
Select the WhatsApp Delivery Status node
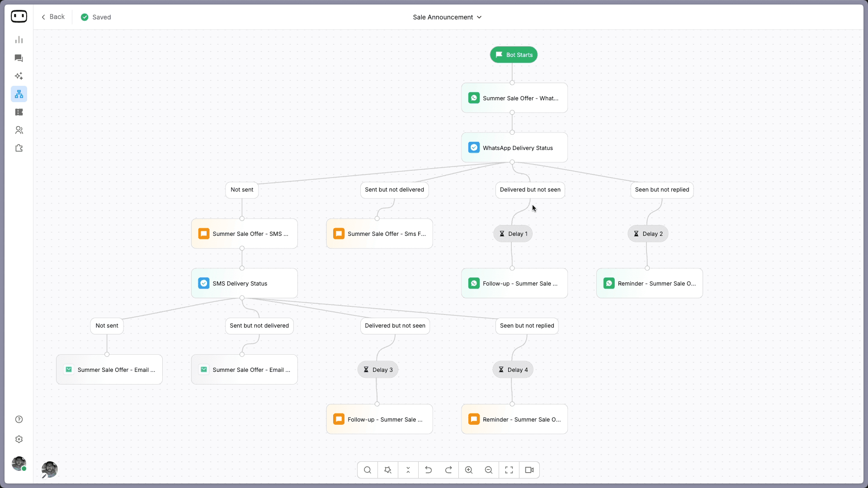(x=514, y=148)
